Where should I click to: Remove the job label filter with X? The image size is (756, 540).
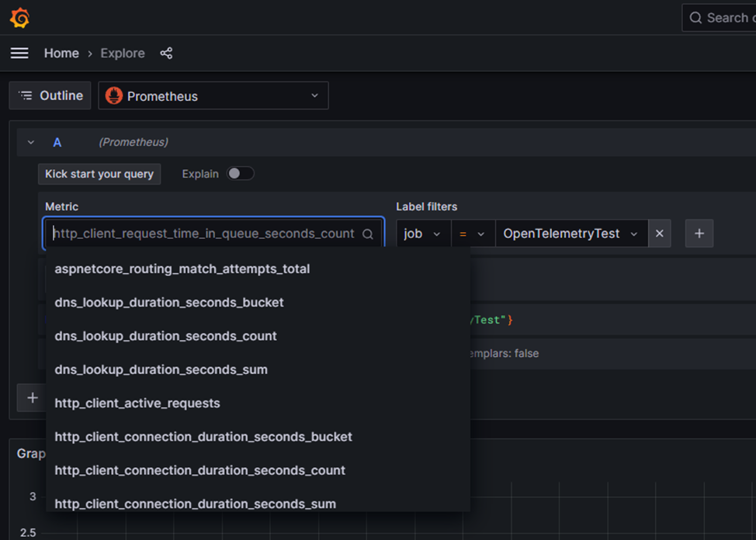point(660,234)
